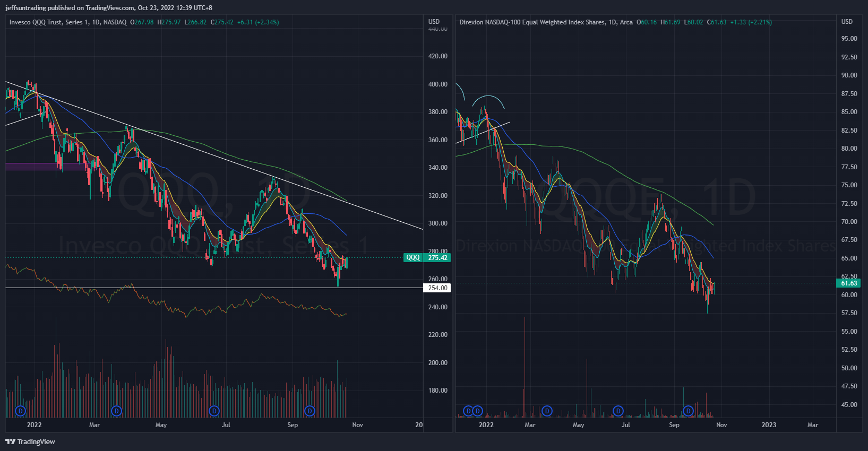Click the 75.00 price axis label
This screenshot has width=868, height=451.
(849, 185)
